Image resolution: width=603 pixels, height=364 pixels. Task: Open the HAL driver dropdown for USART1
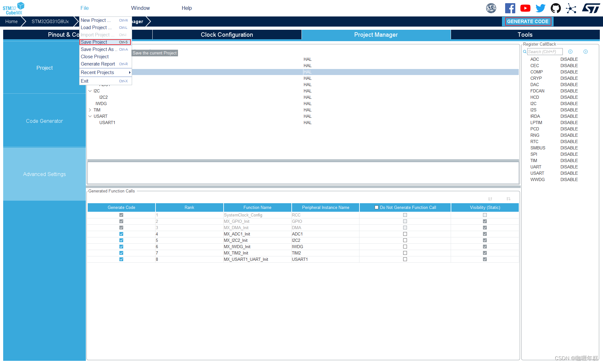tap(308, 122)
